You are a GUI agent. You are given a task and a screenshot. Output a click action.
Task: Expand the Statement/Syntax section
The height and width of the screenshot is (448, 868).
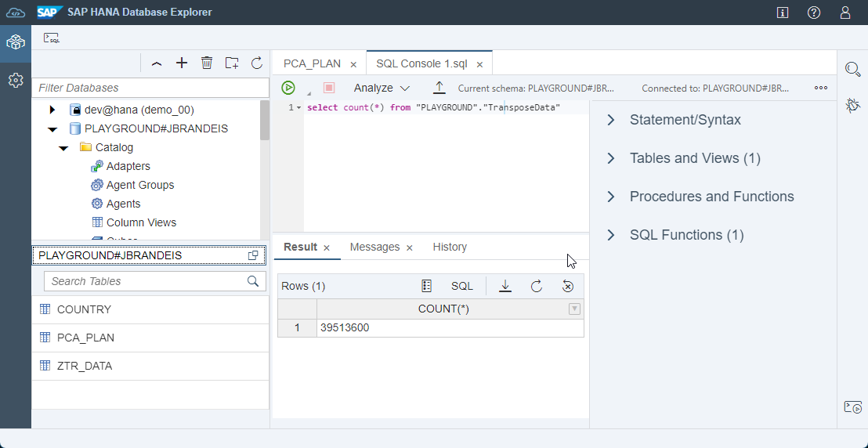[610, 120]
